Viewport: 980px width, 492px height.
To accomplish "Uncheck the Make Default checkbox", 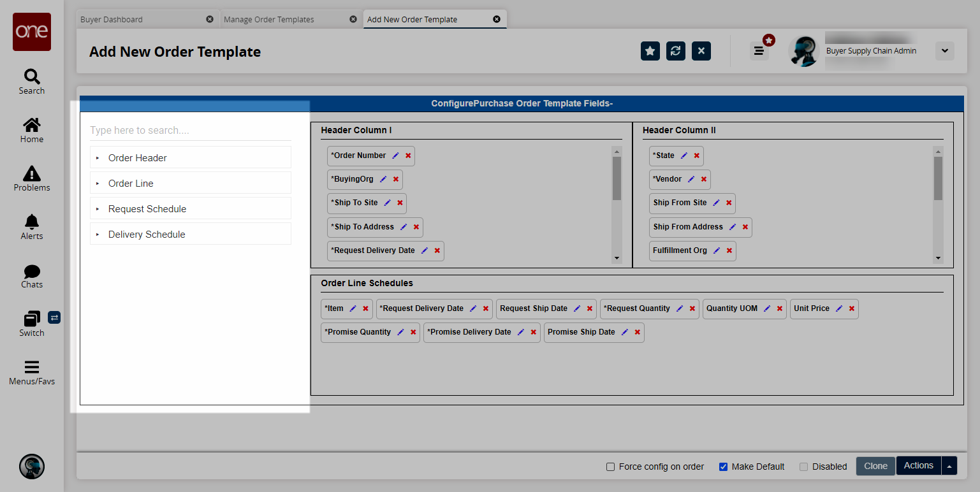I will coord(723,467).
